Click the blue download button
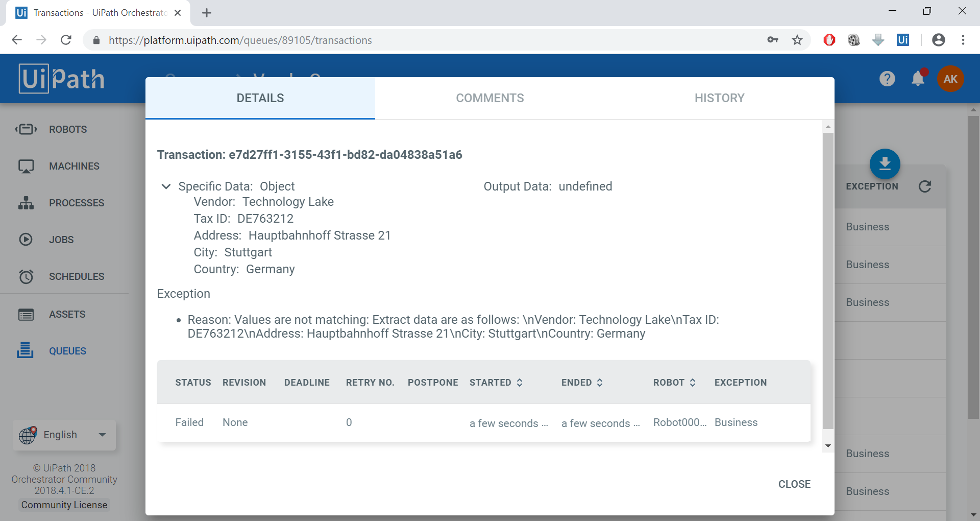This screenshot has width=980, height=521. point(885,163)
